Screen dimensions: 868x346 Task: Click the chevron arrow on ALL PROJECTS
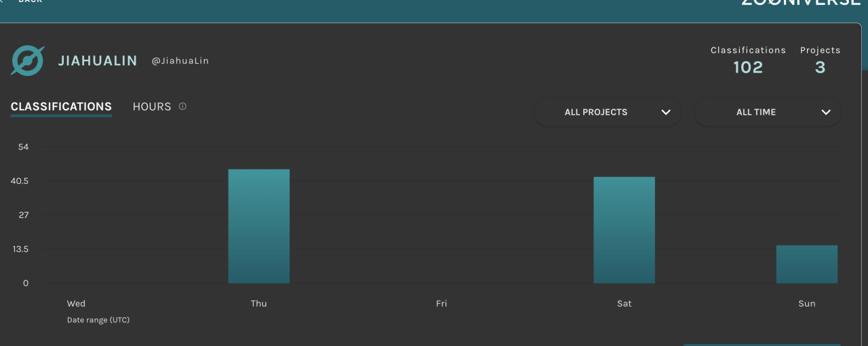666,113
